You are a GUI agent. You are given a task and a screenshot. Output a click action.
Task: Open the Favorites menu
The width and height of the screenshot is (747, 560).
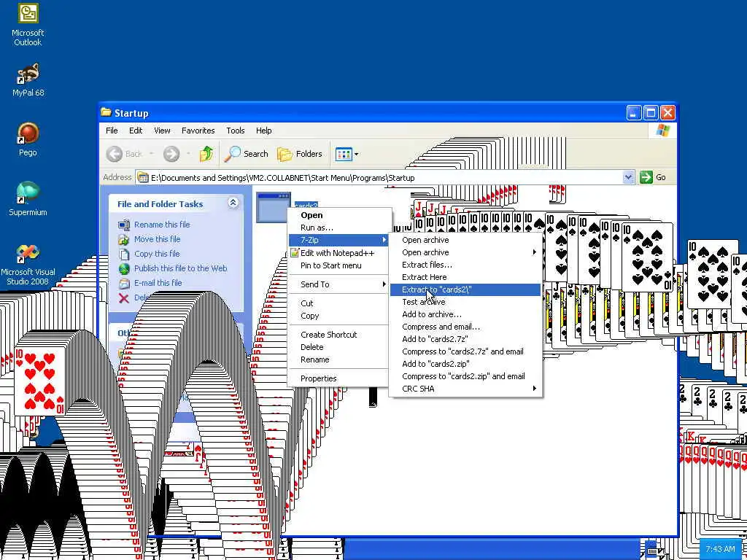click(198, 131)
